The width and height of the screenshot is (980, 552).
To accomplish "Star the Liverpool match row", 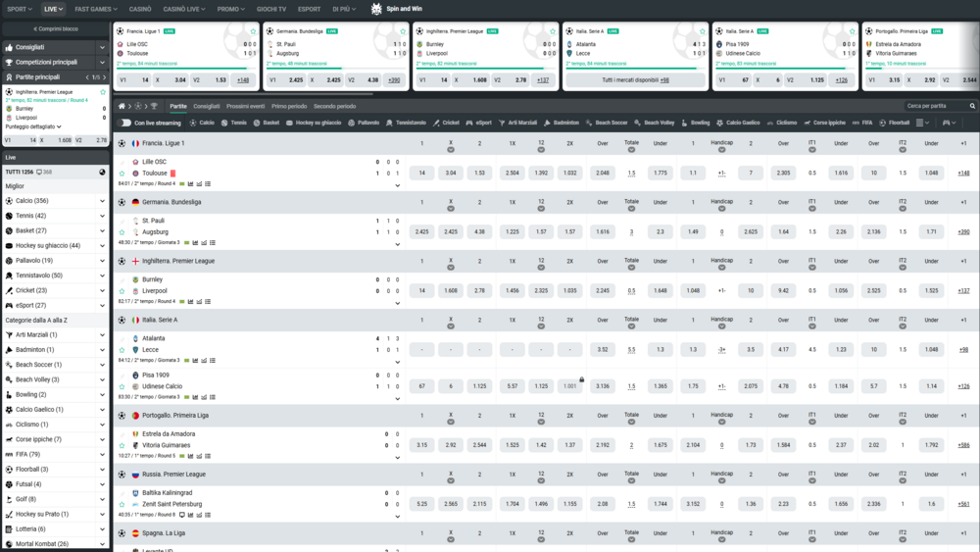I will point(122,290).
